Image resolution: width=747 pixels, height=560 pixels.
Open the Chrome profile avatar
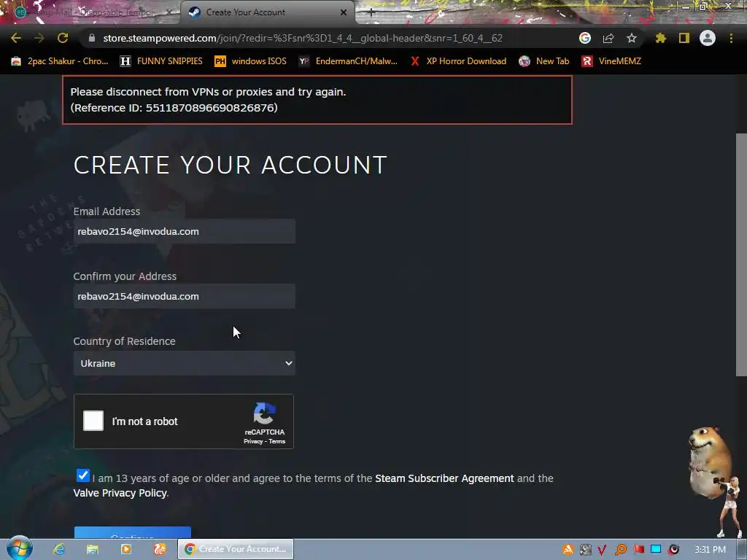[x=708, y=38]
